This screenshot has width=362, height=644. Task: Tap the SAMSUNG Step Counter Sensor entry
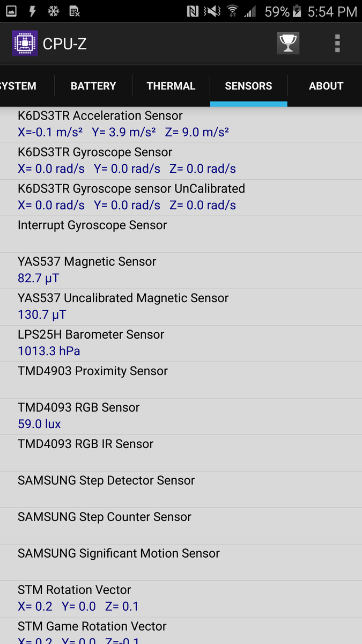[x=181, y=526]
